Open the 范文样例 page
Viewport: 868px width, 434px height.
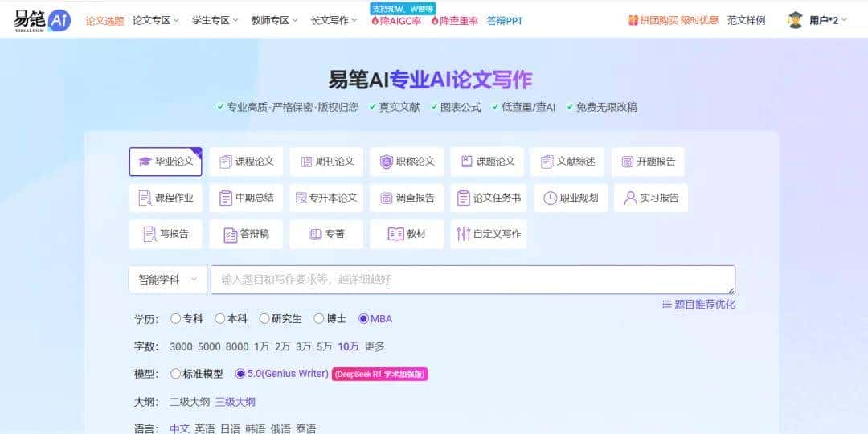[x=746, y=20]
